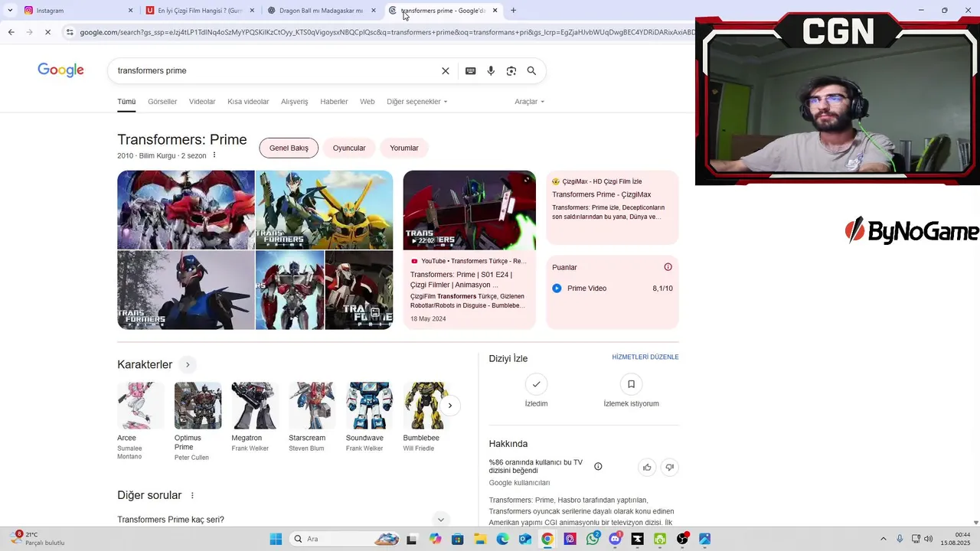Switch to the Görseller tab
Screen dimensions: 980x551
pyautogui.click(x=162, y=102)
